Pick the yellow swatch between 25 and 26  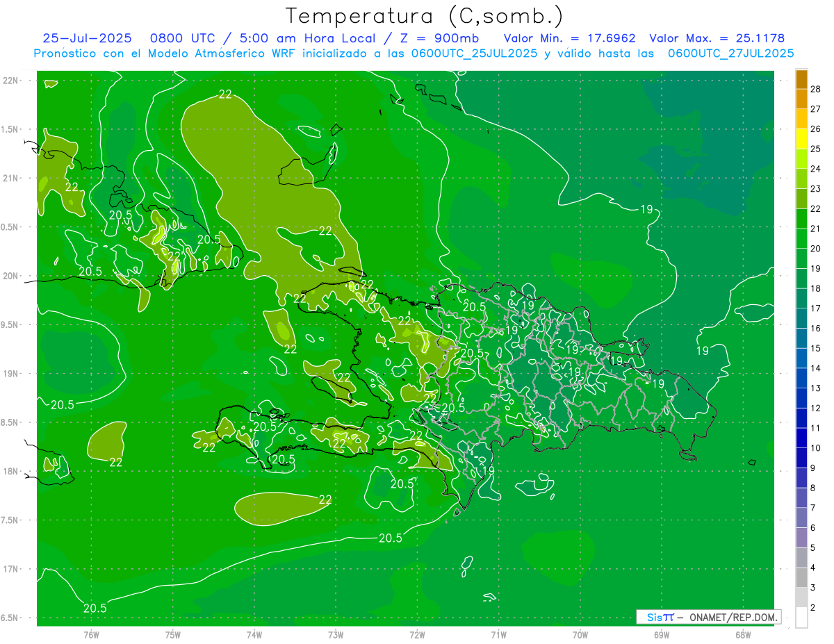[801, 140]
